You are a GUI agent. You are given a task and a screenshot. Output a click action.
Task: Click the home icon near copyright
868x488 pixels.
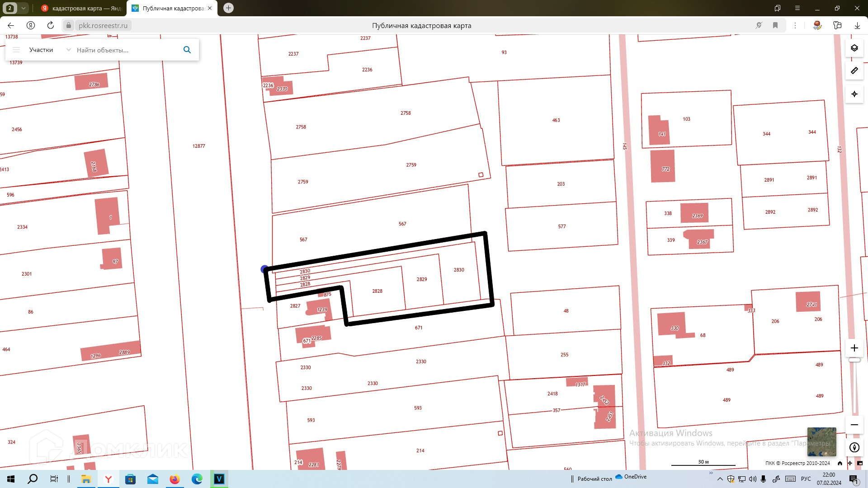pos(840,463)
